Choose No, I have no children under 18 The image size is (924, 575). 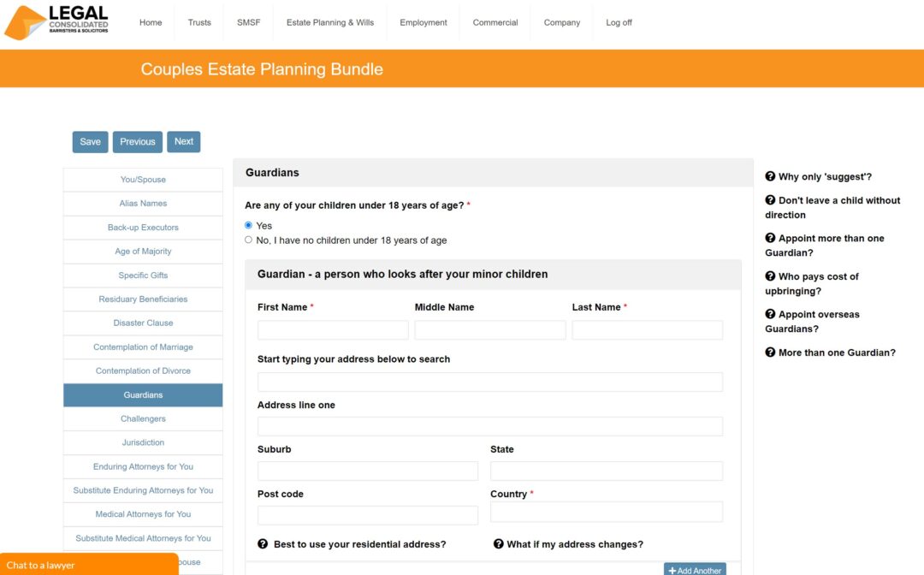pos(249,240)
